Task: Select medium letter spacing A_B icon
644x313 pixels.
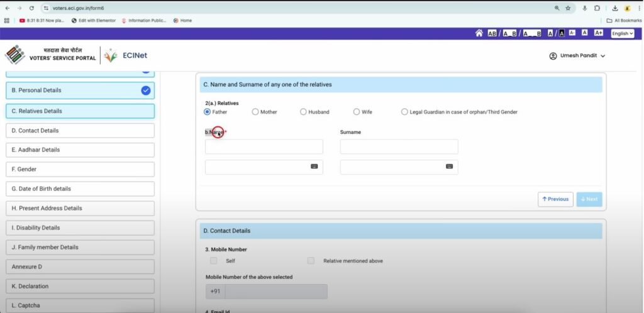Action: tap(509, 34)
